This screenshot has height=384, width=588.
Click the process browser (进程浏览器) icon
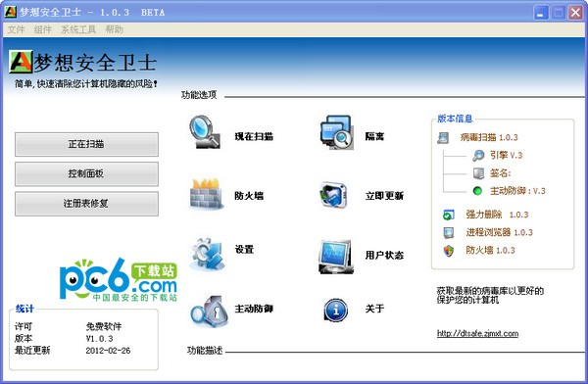[449, 232]
